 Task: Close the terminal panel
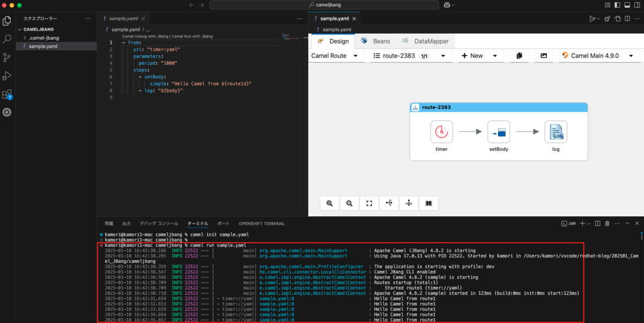click(637, 223)
